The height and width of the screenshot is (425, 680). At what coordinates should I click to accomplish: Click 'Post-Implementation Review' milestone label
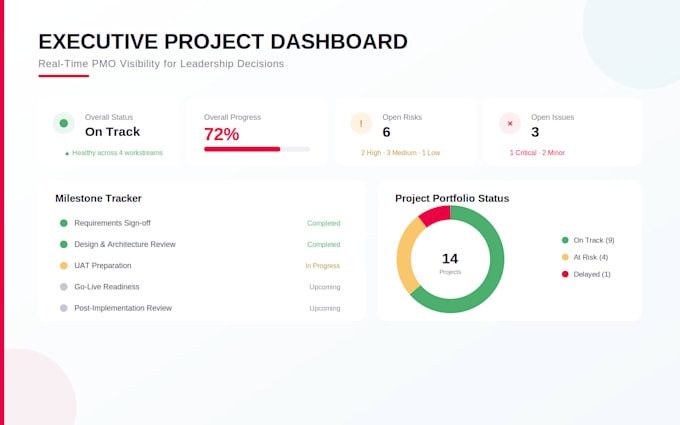[123, 308]
